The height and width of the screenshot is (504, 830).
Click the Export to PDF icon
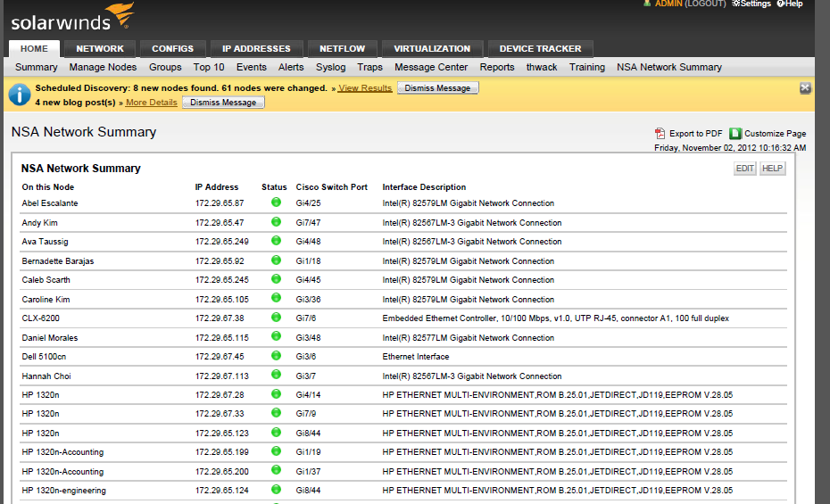tap(660, 133)
